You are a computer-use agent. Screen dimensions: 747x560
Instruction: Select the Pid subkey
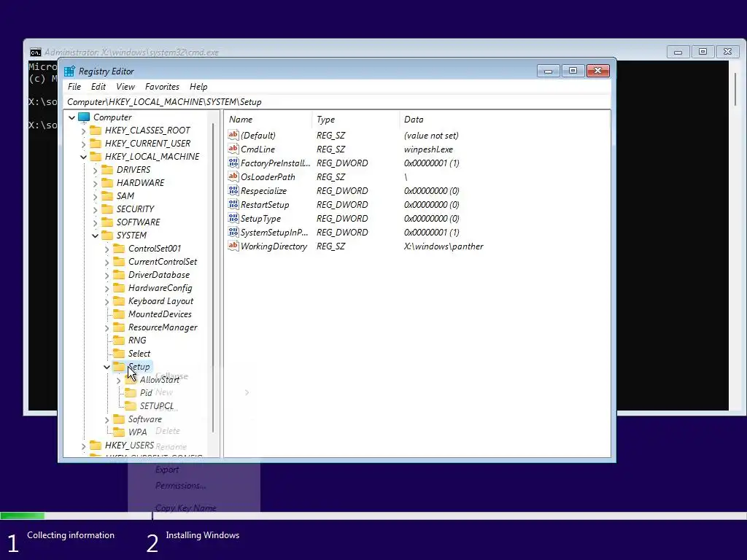[x=146, y=393]
